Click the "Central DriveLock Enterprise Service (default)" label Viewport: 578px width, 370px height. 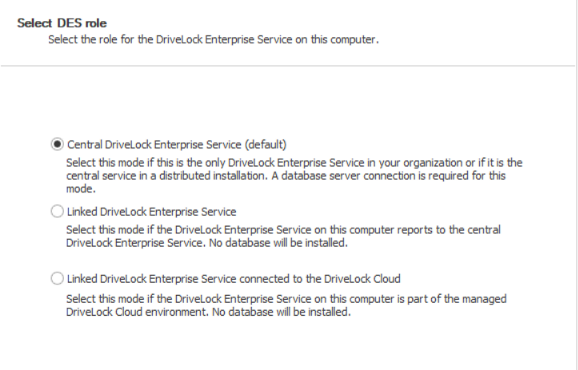click(177, 144)
